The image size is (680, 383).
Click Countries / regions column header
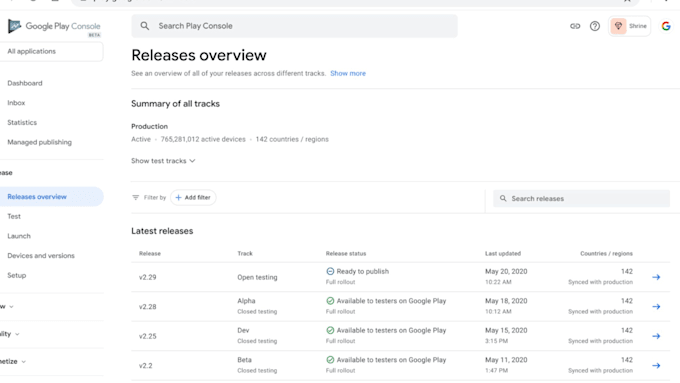click(x=606, y=253)
